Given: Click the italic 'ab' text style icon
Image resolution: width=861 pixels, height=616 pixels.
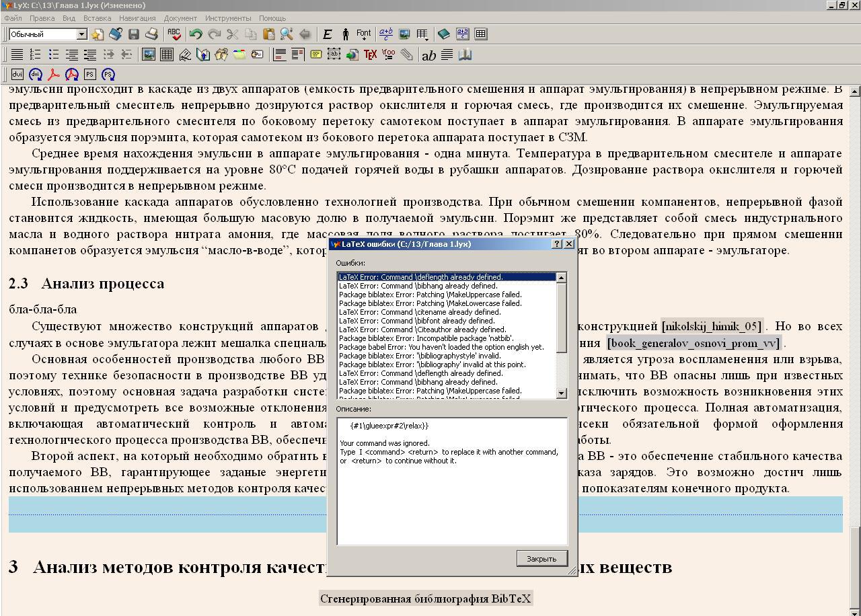Looking at the screenshot, I should pos(428,55).
